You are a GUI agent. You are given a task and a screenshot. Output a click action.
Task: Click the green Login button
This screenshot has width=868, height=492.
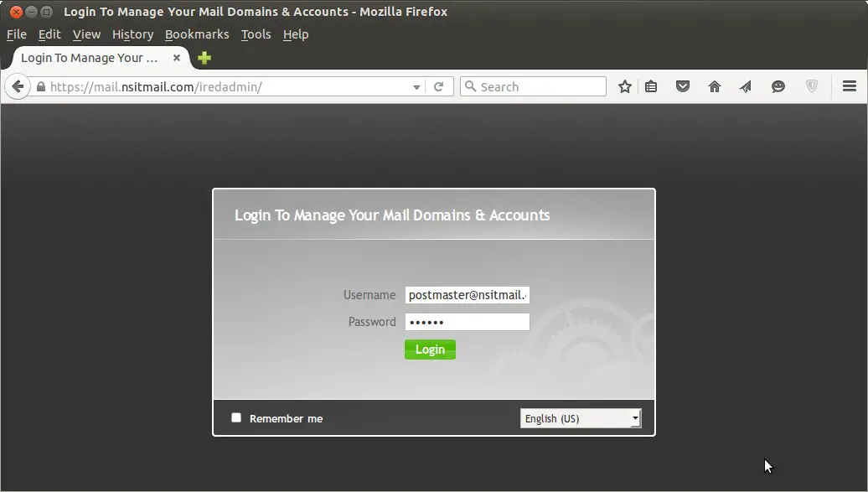(x=430, y=350)
